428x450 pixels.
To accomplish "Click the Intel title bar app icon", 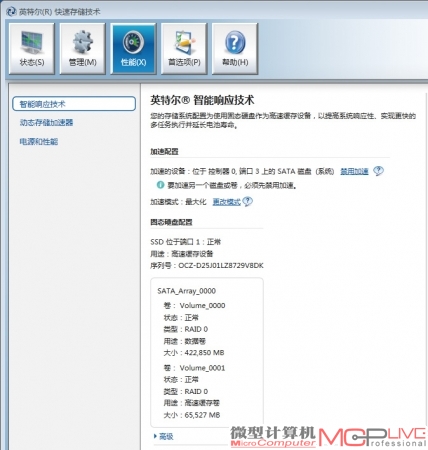I will pyautogui.click(x=11, y=12).
